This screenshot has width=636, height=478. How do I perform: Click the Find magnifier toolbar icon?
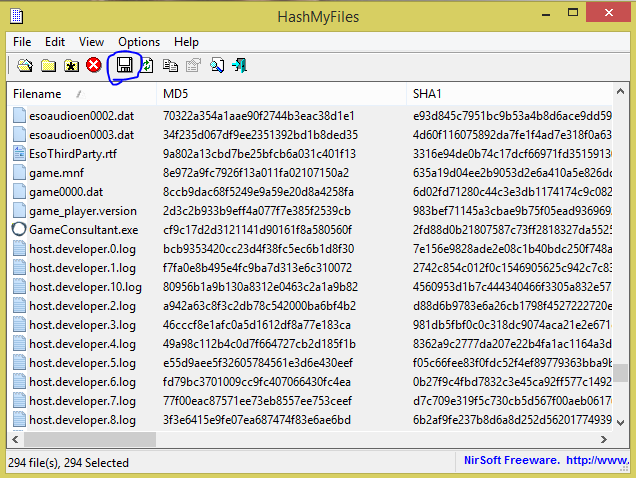tap(217, 65)
